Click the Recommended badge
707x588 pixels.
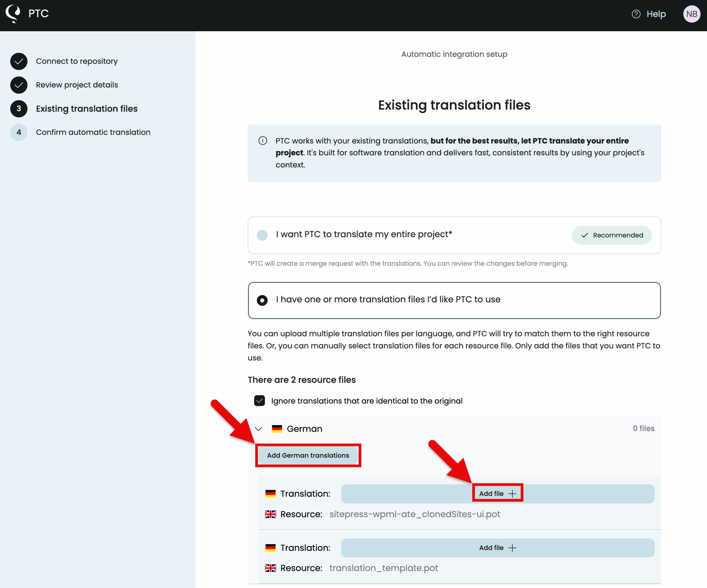point(611,235)
